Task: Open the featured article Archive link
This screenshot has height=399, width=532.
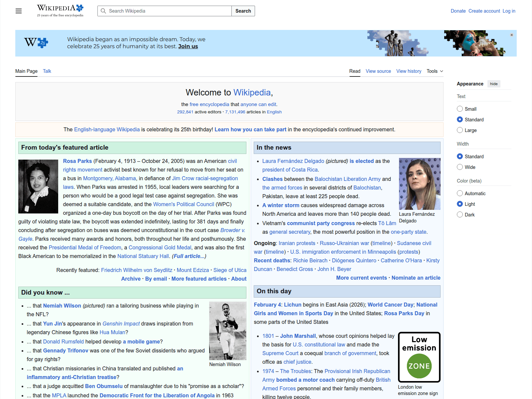Action: click(131, 279)
